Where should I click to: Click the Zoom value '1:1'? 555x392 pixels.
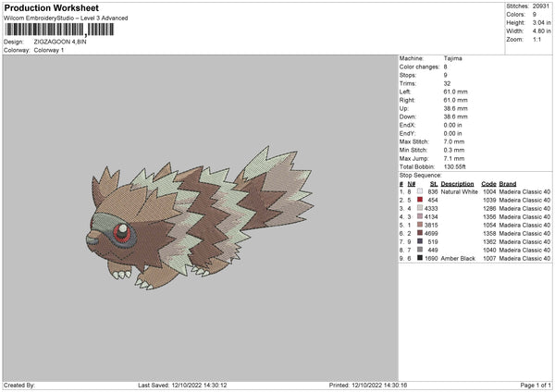click(x=536, y=39)
